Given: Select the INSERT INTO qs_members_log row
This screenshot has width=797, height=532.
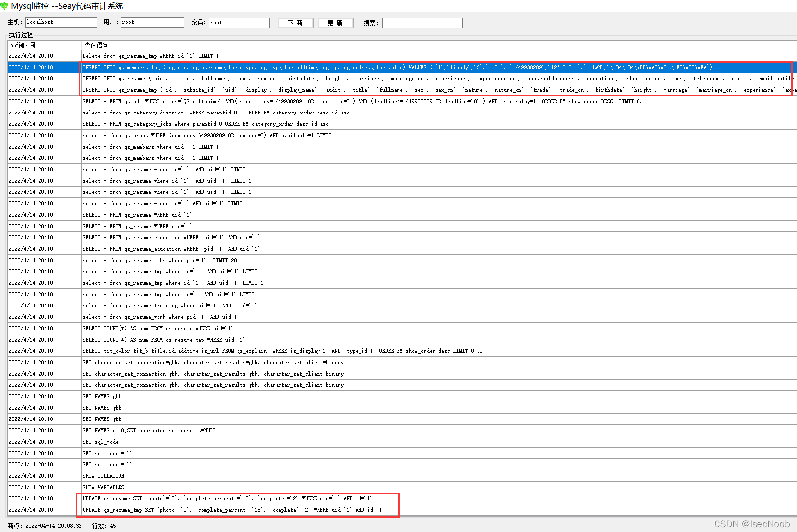Looking at the screenshot, I should click(x=402, y=67).
